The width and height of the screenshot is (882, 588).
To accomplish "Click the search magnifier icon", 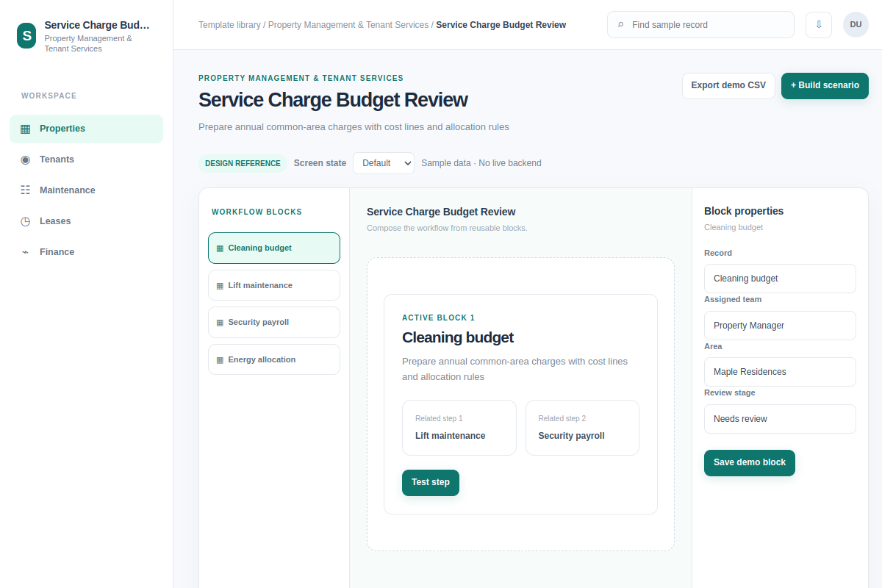I will click(x=621, y=25).
